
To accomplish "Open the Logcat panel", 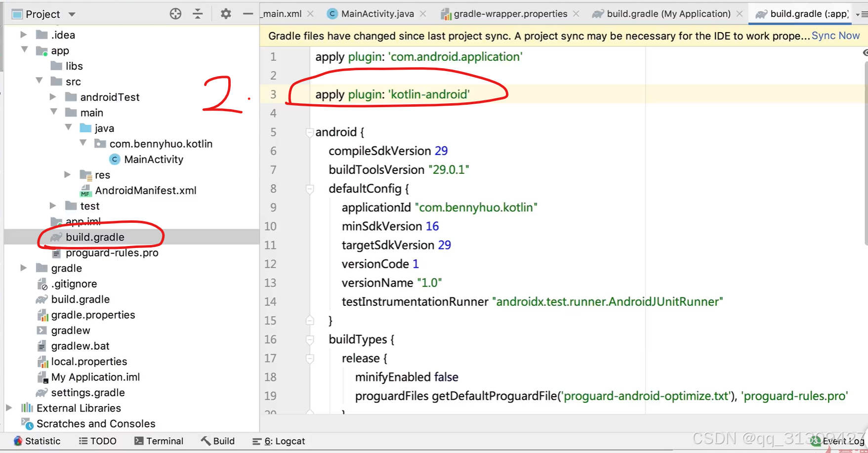I will (x=278, y=441).
